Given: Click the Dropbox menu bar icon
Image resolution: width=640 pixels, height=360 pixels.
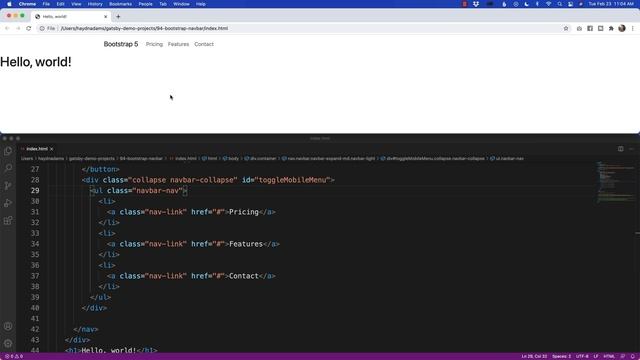Looking at the screenshot, I should (x=476, y=4).
